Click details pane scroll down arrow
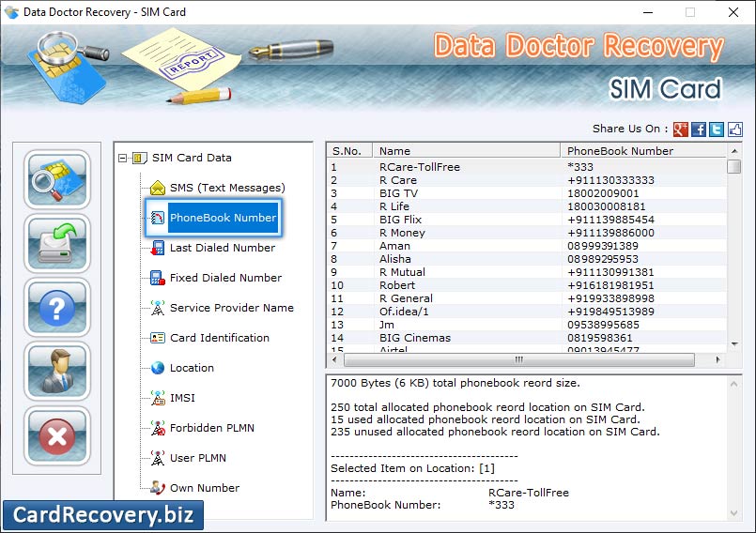 (x=733, y=513)
